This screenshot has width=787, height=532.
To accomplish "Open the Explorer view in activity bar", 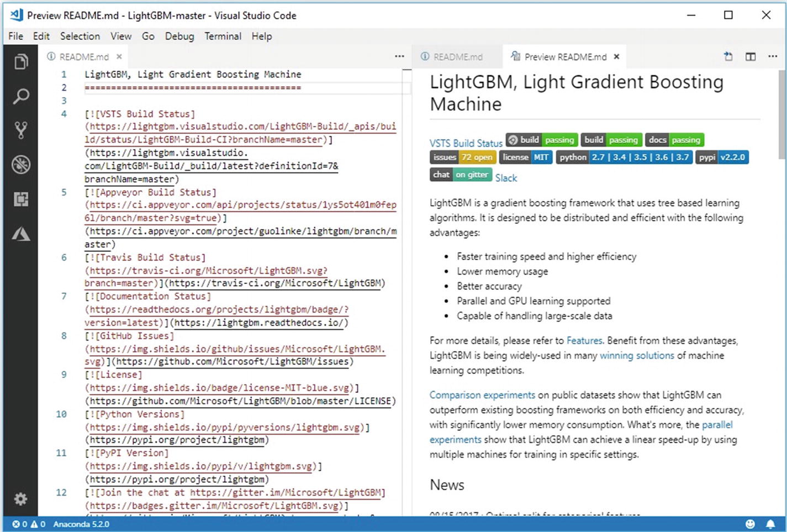I will point(21,62).
